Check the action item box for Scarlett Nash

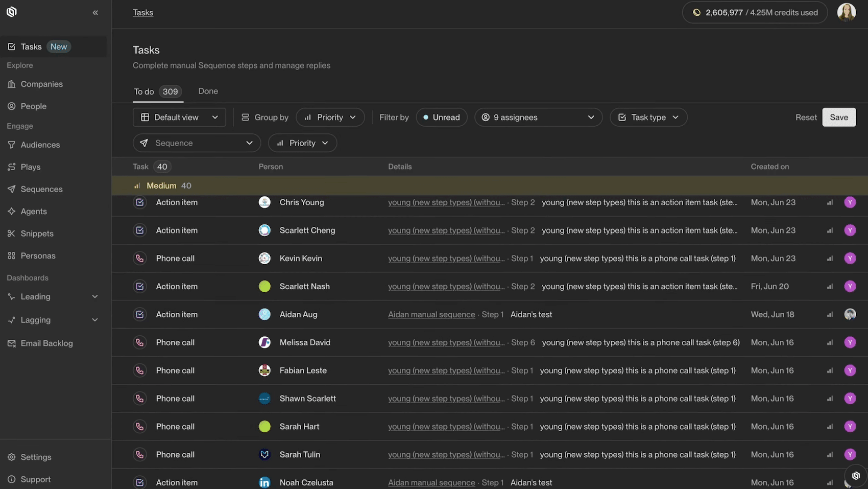(139, 287)
